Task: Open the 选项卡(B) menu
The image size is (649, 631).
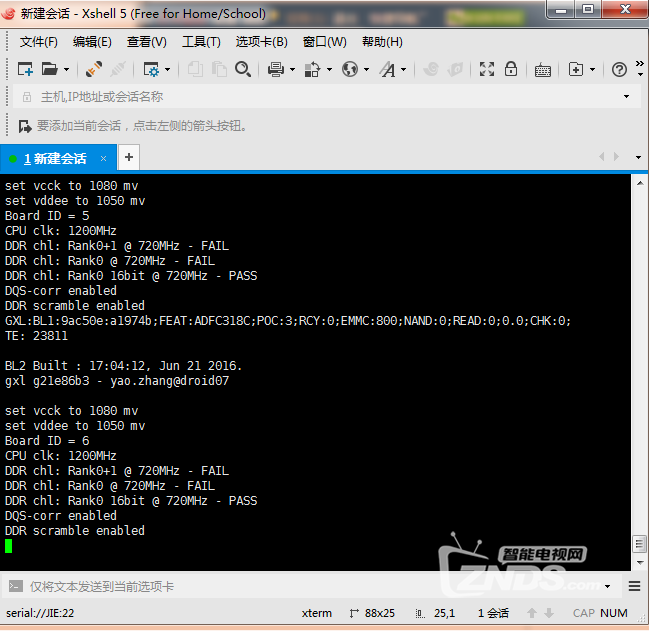Action: coord(261,42)
